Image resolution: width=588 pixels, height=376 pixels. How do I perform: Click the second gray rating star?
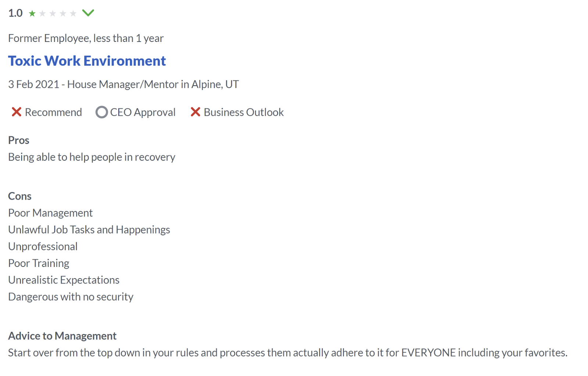pyautogui.click(x=43, y=14)
